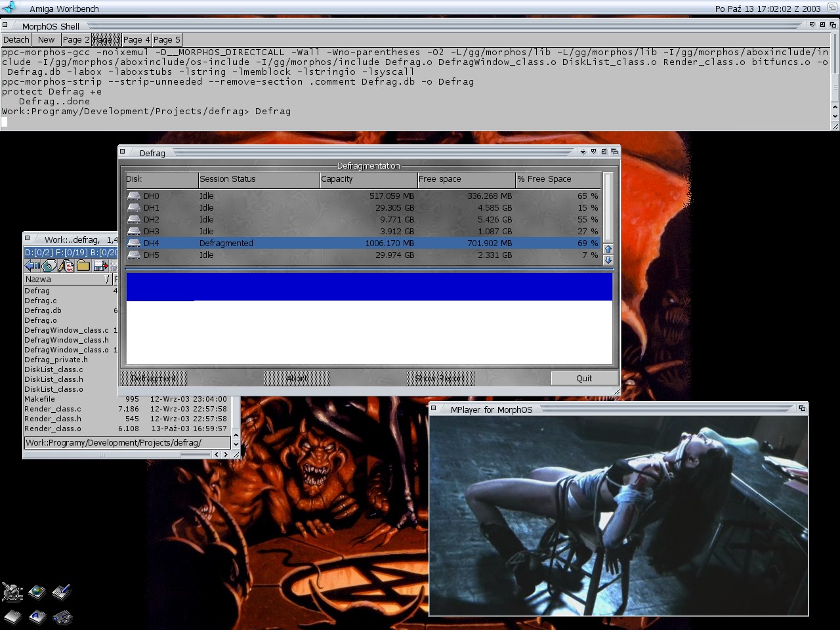This screenshot has width=840, height=630.
Task: Open the plain grey drawer dock icon
Action: click(x=12, y=617)
